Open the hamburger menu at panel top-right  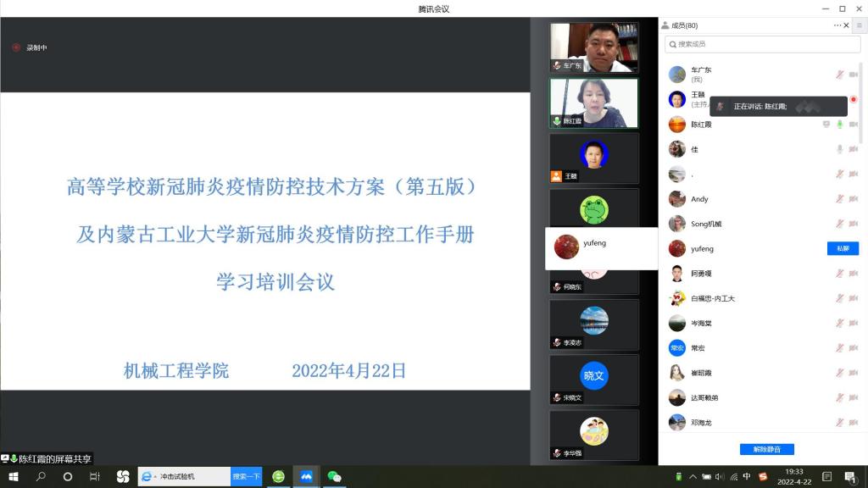[859, 25]
